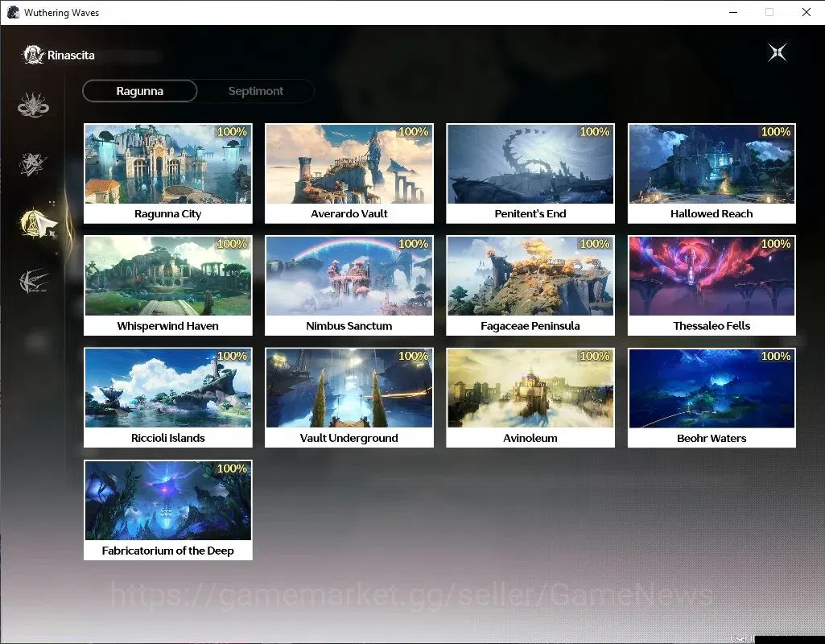The height and width of the screenshot is (644, 825).
Task: View the Fabricatorium of the Deep image
Action: [168, 501]
